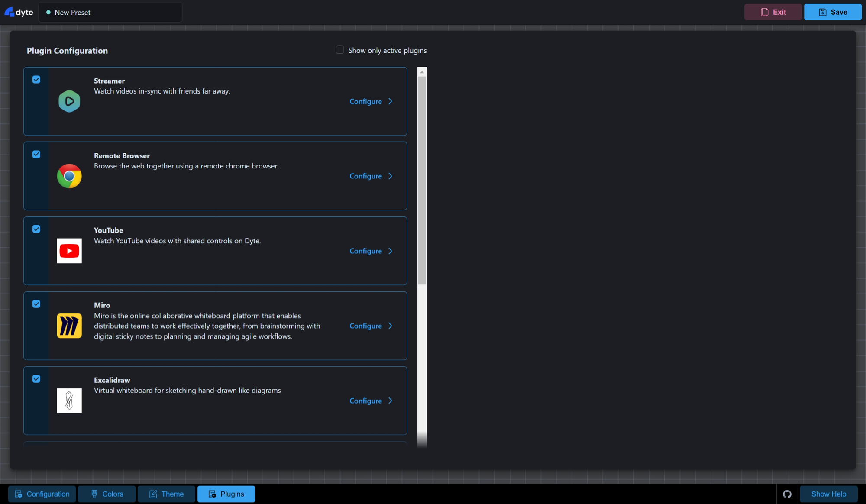This screenshot has width=866, height=504.
Task: Click the Plugin Configuration heading
Action: (67, 51)
